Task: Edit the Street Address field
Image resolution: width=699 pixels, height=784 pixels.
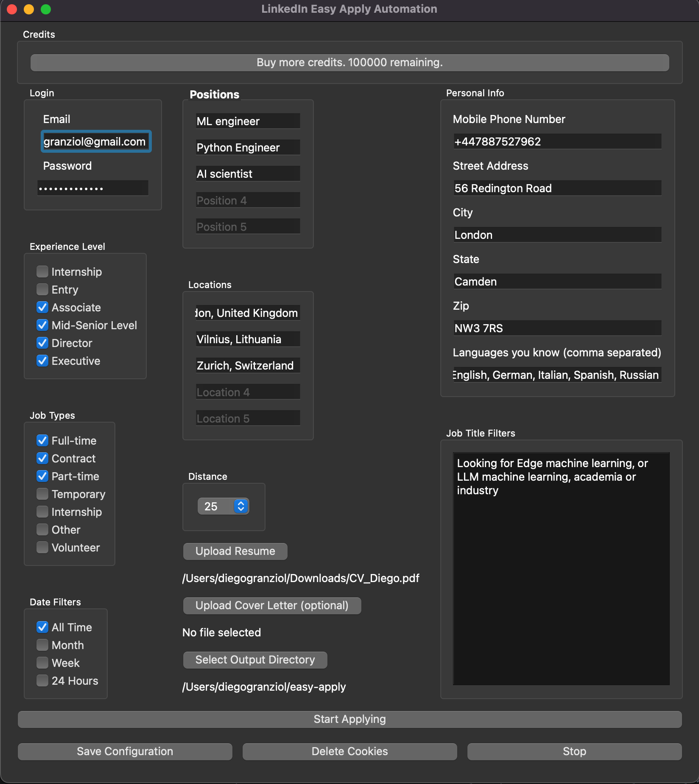Action: tap(557, 188)
